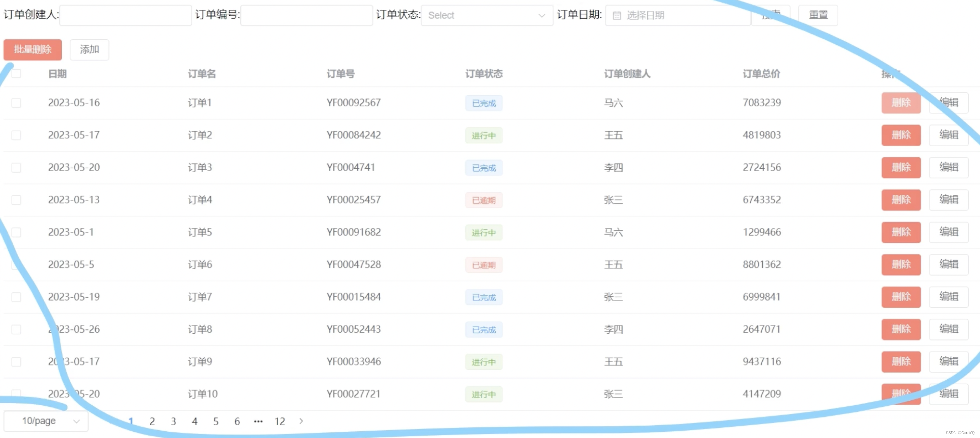This screenshot has width=980, height=438.
Task: Go to page 3
Action: coord(173,421)
